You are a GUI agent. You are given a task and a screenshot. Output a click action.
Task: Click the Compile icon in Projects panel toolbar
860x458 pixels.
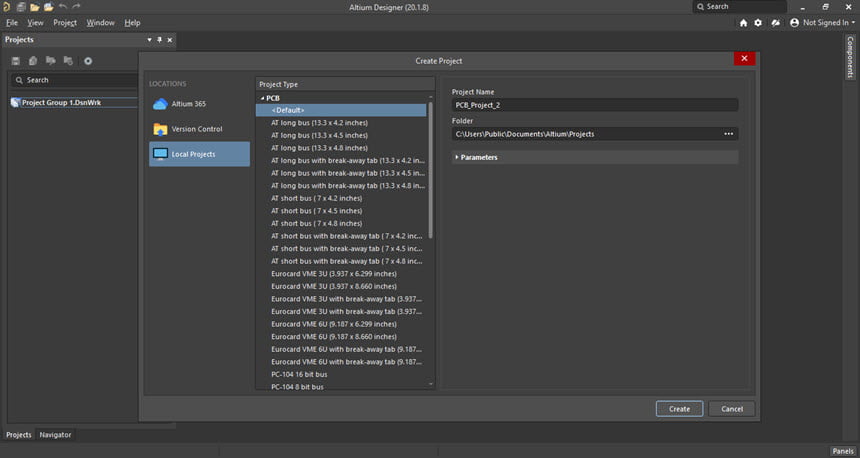pyautogui.click(x=33, y=61)
